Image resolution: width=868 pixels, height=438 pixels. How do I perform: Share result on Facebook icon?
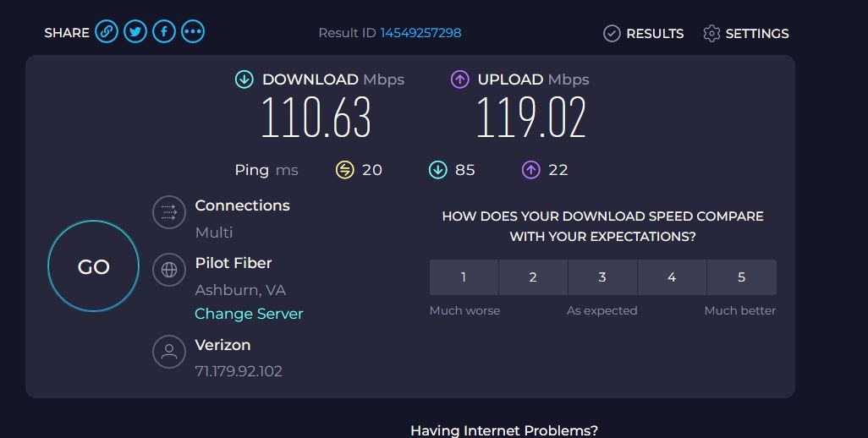[x=164, y=31]
